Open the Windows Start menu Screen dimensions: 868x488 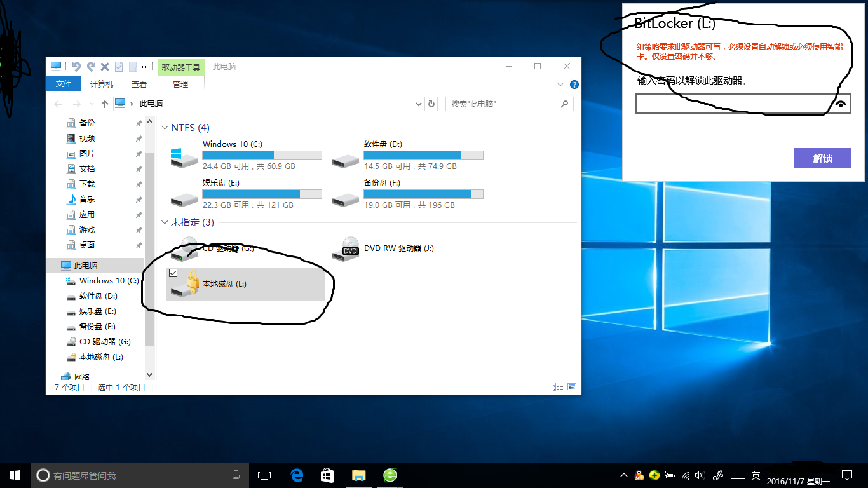[15, 475]
